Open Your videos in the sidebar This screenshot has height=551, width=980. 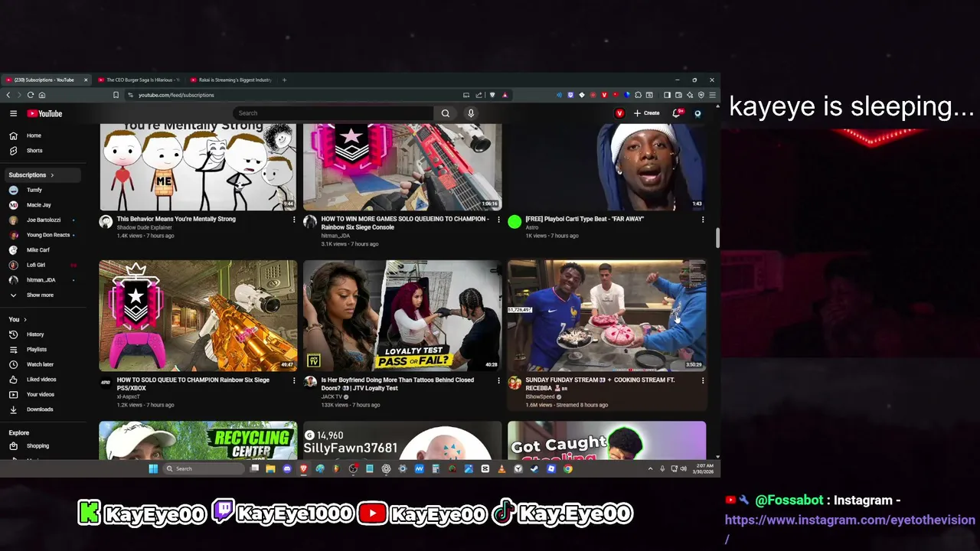(x=42, y=395)
